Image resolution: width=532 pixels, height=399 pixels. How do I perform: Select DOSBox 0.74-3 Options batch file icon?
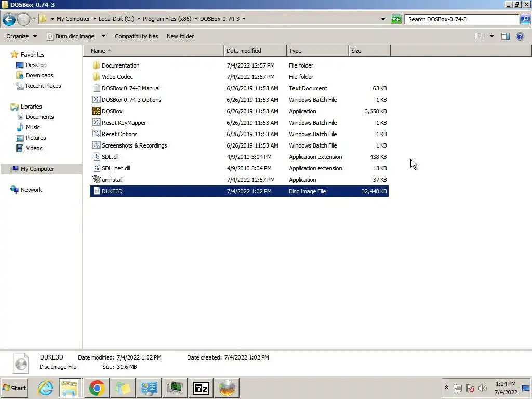tap(96, 99)
